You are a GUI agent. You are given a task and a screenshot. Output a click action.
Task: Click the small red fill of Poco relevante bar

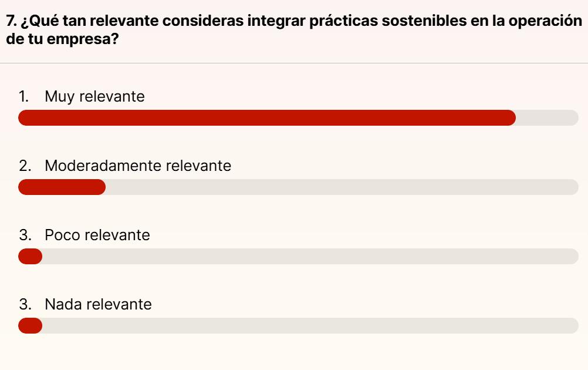(30, 256)
